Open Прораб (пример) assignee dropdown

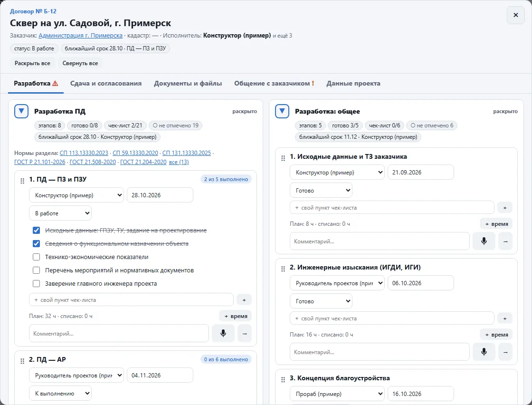point(337,394)
